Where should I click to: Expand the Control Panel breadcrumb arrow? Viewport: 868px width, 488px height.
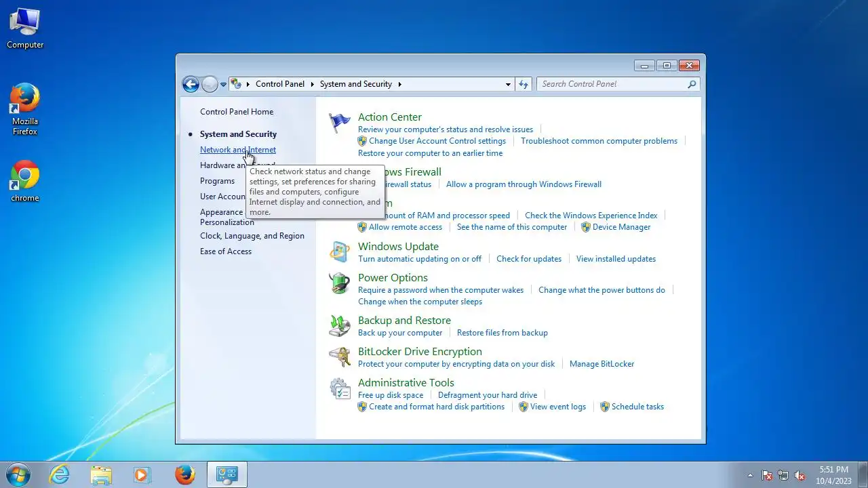313,84
